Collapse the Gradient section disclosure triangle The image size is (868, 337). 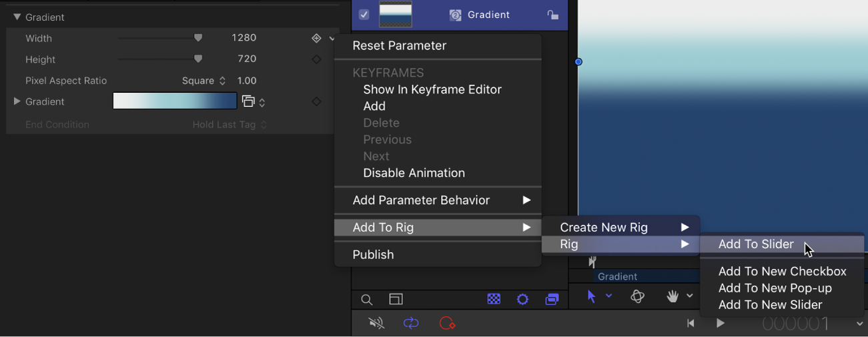[x=17, y=17]
